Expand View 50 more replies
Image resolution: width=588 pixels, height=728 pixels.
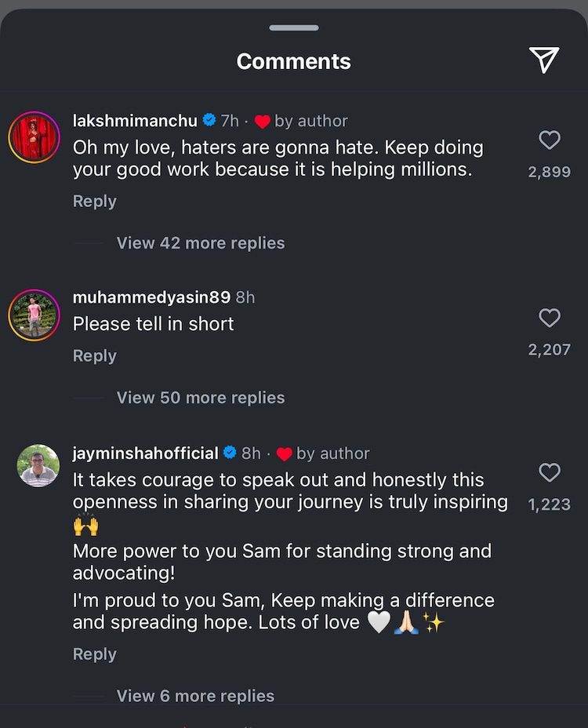tap(201, 398)
